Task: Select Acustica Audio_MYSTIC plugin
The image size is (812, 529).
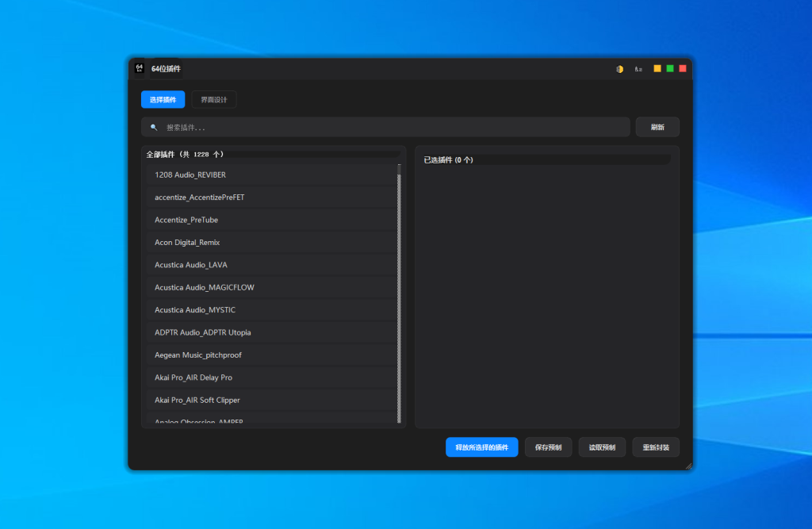Action: click(x=272, y=310)
